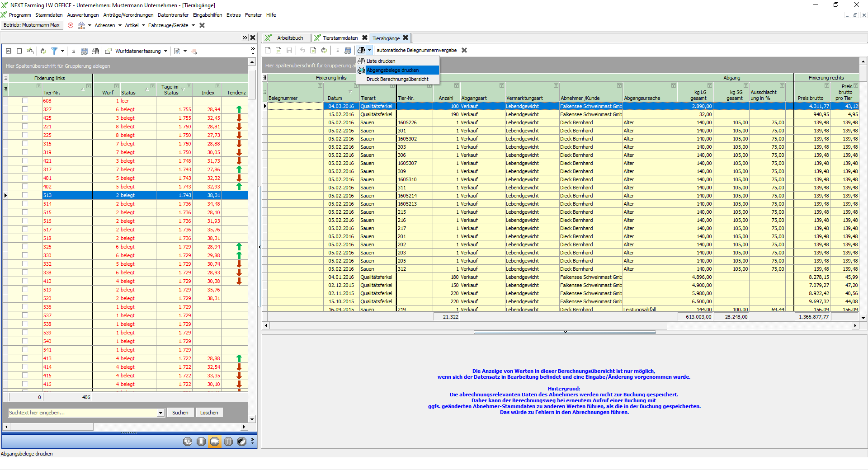Tick the checkbox for animal 514

tap(25, 204)
